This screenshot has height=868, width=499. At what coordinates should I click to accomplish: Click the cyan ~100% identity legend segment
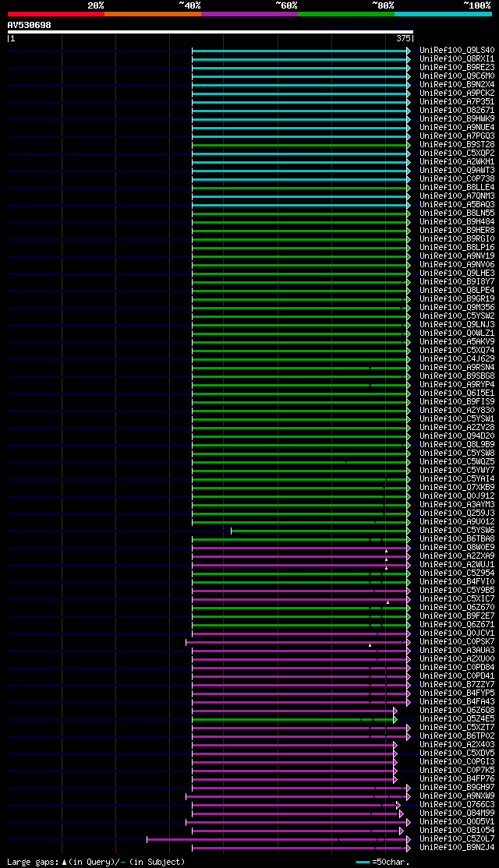(443, 14)
